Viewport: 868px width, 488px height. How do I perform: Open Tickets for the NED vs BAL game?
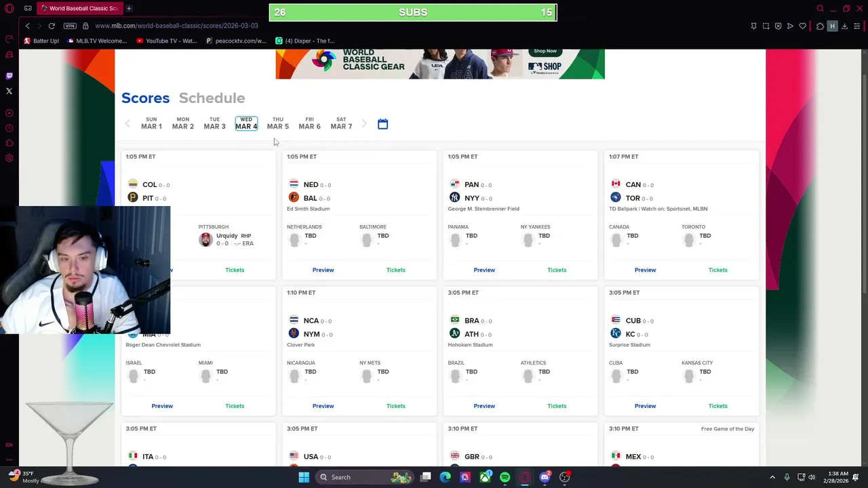(x=395, y=270)
